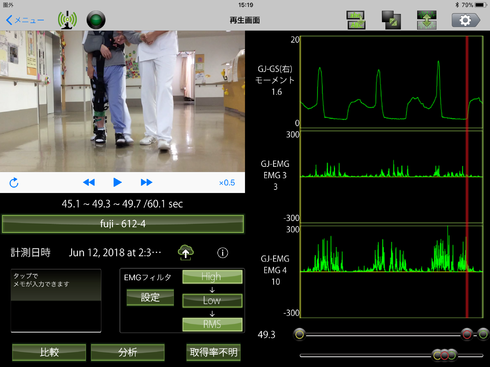Tap the 計測日時 label
The width and height of the screenshot is (490, 367).
point(30,253)
